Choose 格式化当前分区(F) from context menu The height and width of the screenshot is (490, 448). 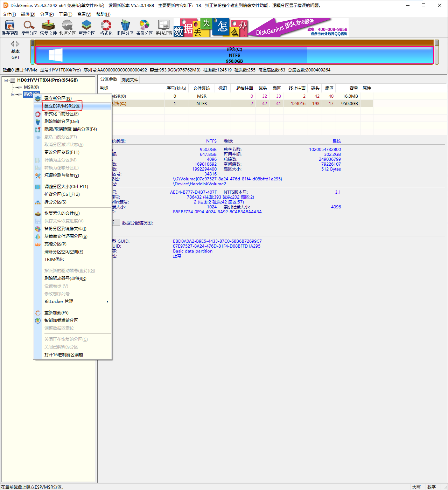pos(73,114)
